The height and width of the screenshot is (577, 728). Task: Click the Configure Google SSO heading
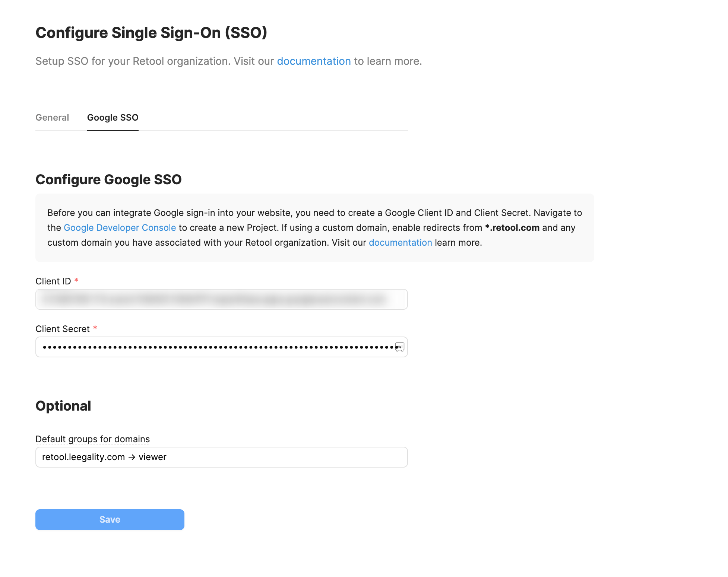click(x=108, y=180)
